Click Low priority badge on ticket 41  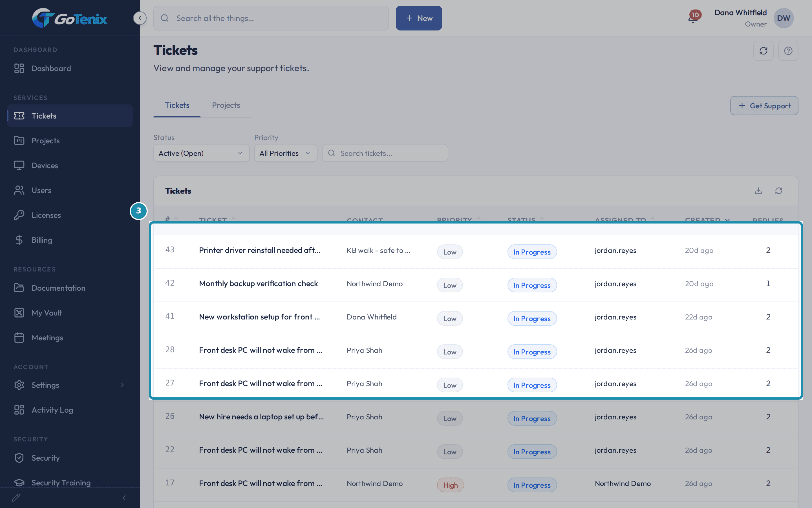pos(450,319)
